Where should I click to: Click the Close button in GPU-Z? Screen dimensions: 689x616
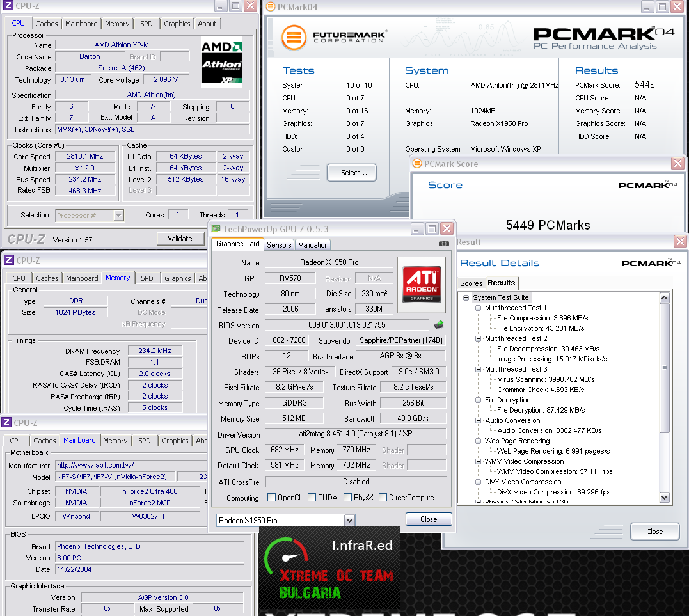pyautogui.click(x=429, y=519)
